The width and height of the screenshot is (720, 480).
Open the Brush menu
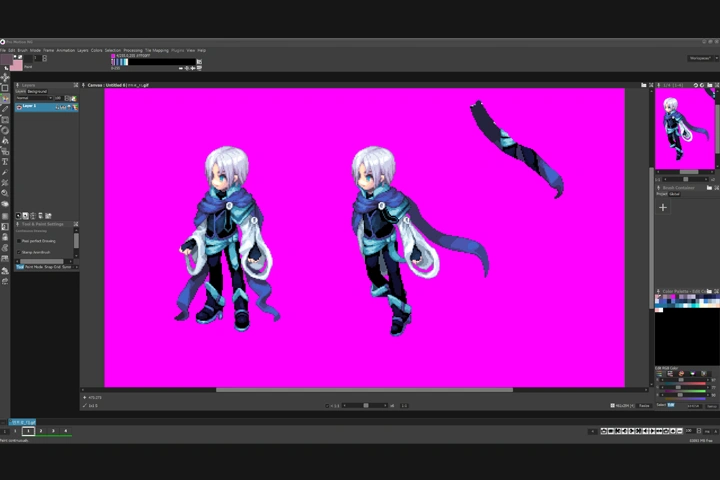click(x=22, y=51)
